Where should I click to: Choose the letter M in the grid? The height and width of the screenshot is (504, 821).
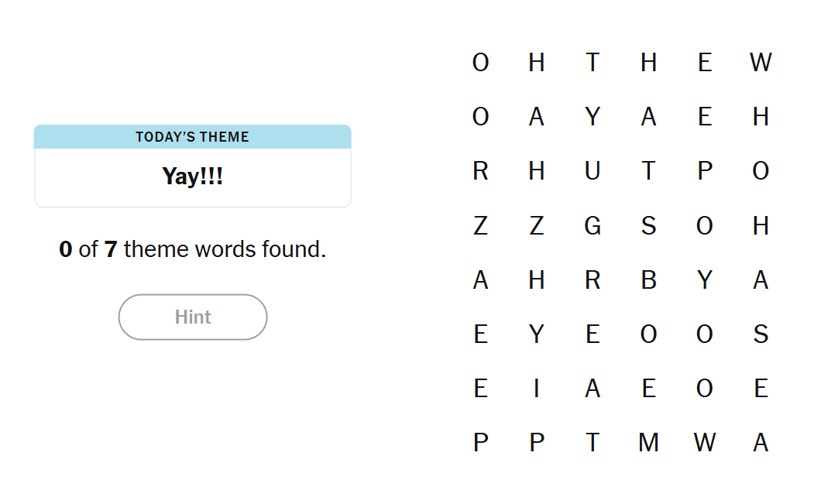click(649, 443)
